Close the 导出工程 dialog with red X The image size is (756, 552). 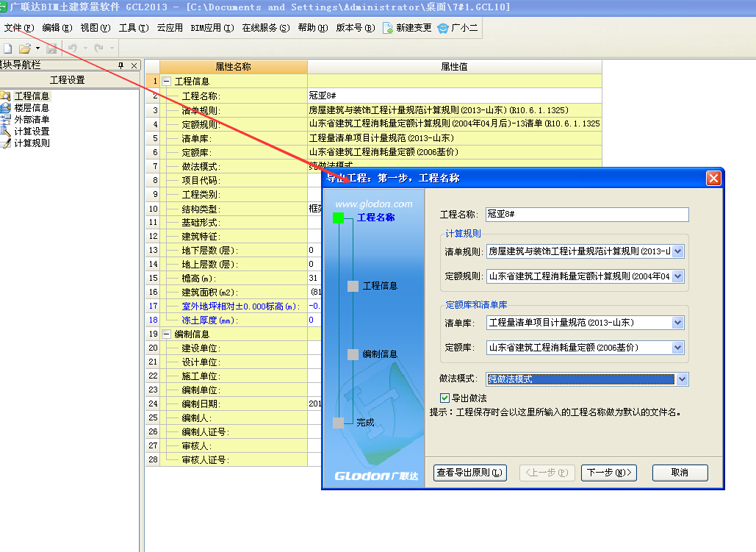click(713, 179)
